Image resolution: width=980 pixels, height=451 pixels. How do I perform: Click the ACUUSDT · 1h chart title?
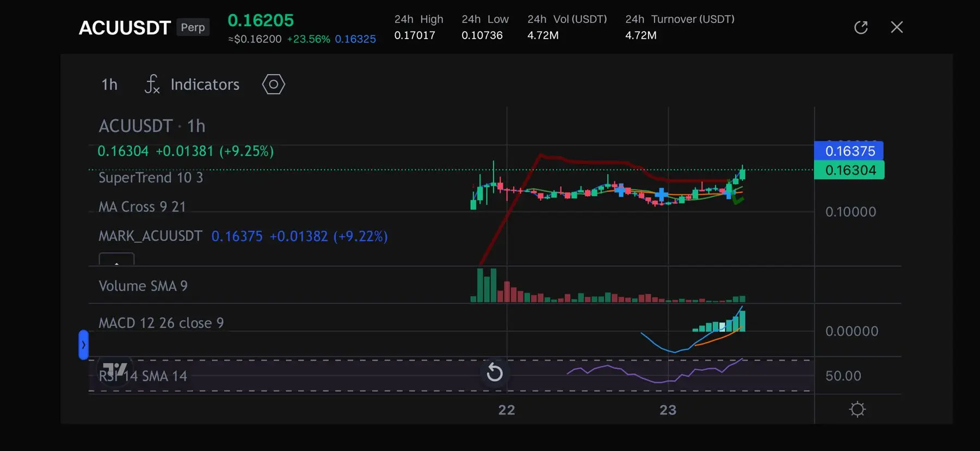point(152,126)
